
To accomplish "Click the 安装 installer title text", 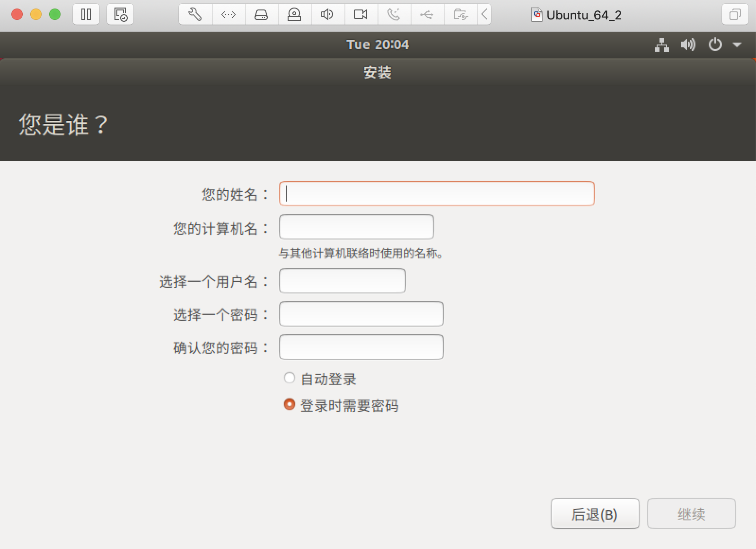I will (378, 72).
